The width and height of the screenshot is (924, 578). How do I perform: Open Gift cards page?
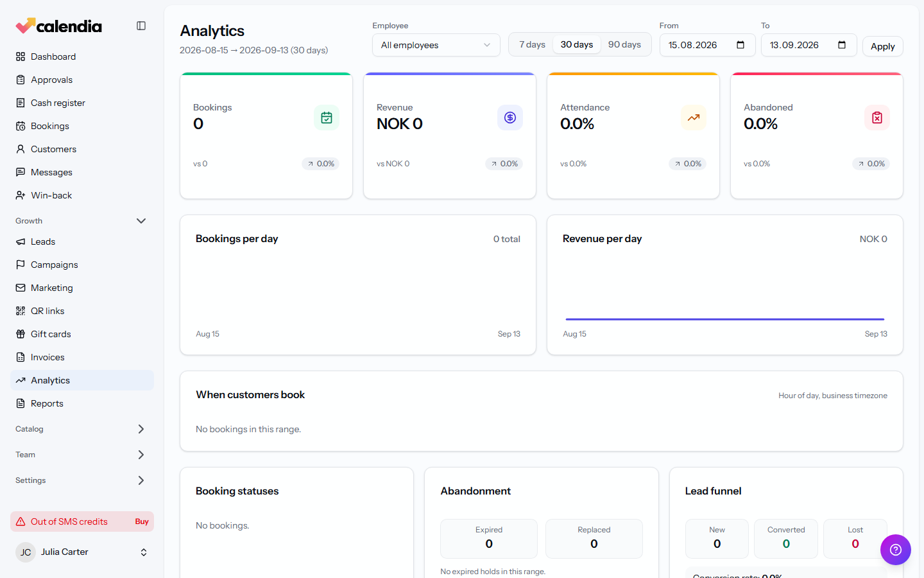[82, 334]
